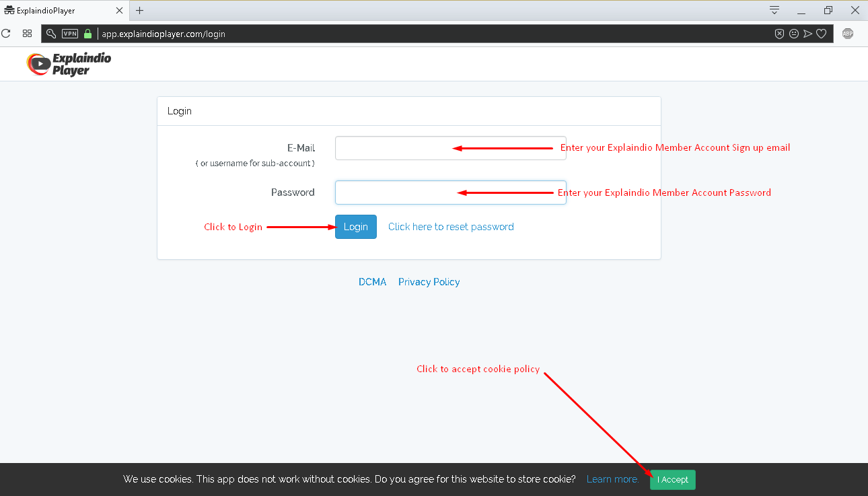Click the cookie 'Learn more.' link
The width and height of the screenshot is (868, 496).
pos(613,479)
